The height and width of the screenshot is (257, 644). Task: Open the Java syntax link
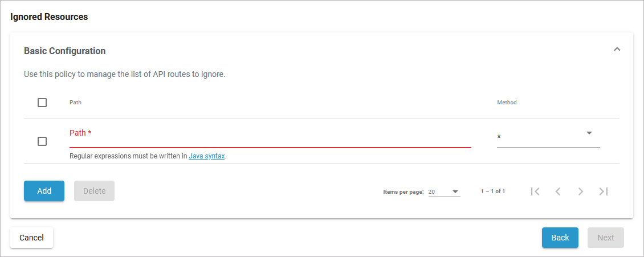207,156
